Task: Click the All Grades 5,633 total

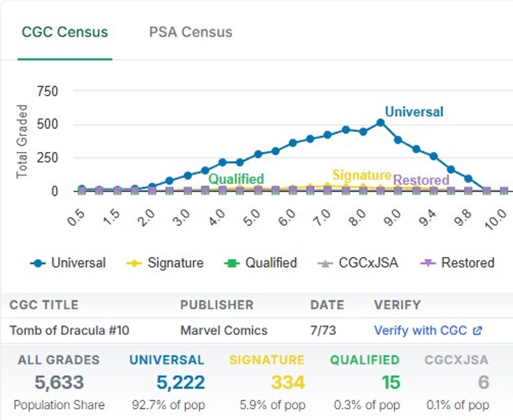Action: tap(59, 382)
